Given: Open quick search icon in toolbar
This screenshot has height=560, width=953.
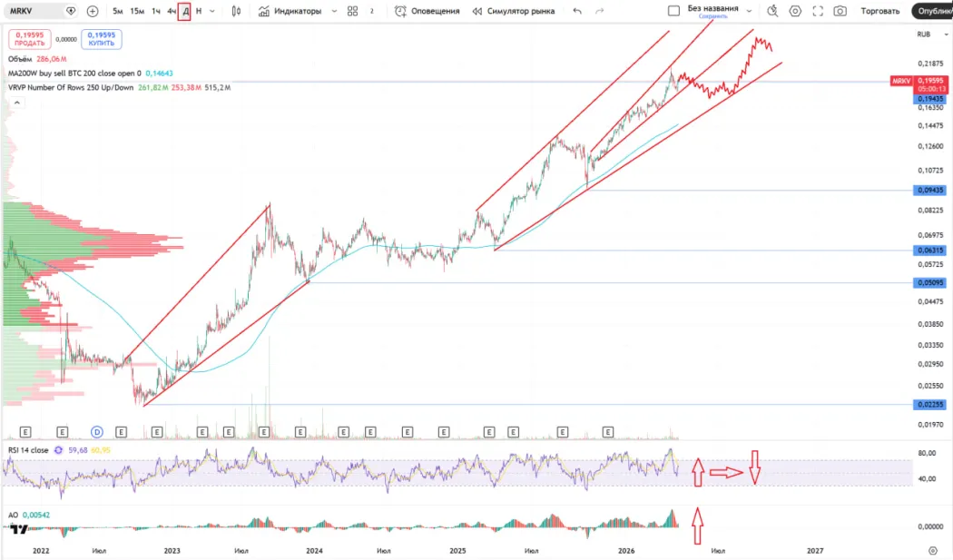Looking at the screenshot, I should point(772,11).
